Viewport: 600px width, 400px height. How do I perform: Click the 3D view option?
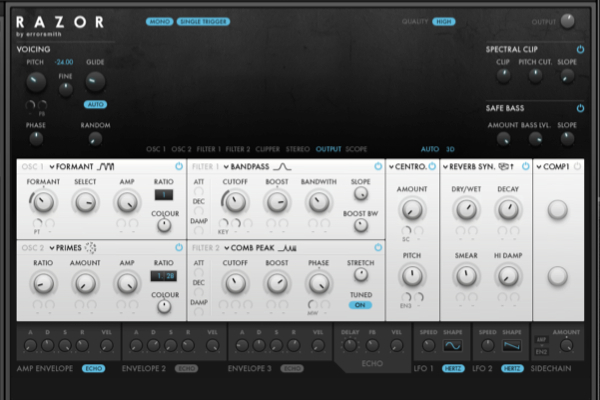click(x=450, y=149)
